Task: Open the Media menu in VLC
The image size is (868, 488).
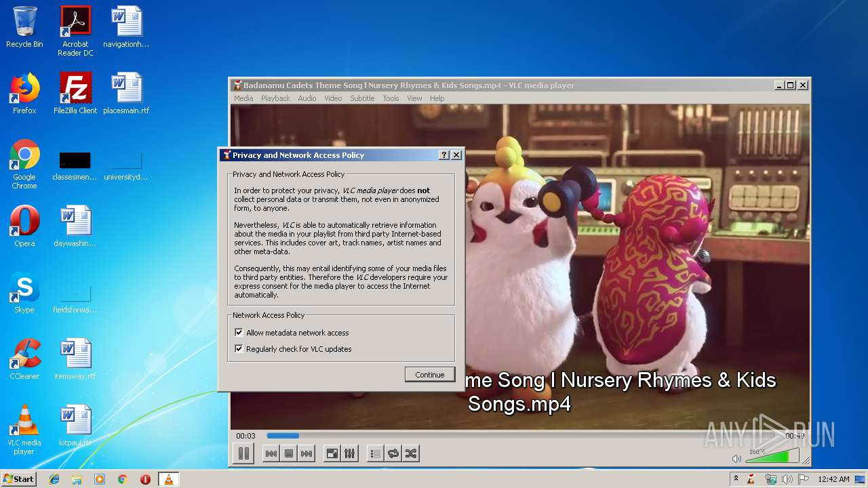Action: [x=243, y=98]
